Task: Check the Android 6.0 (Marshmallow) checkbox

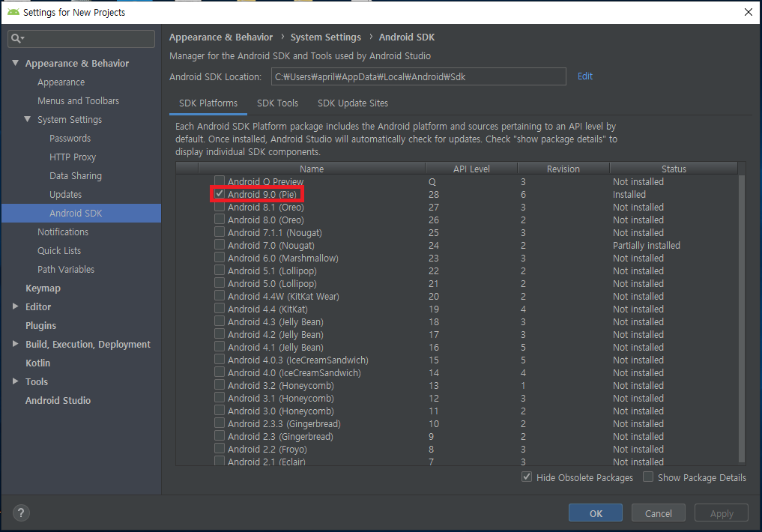Action: 220,258
